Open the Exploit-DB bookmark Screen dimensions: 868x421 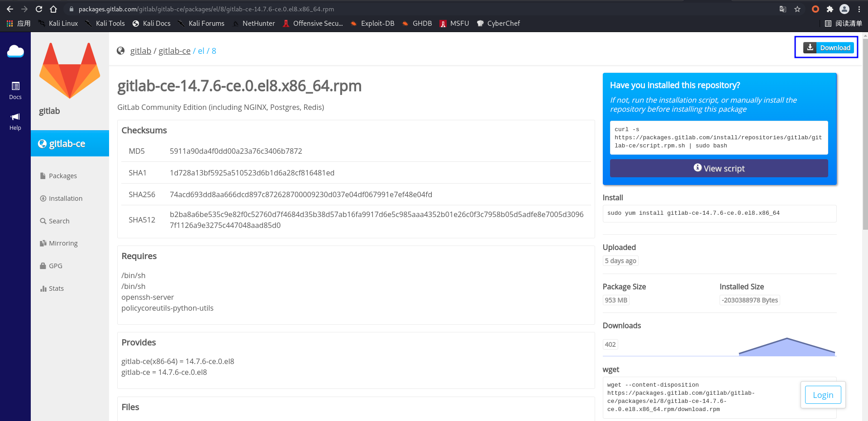[x=377, y=23]
